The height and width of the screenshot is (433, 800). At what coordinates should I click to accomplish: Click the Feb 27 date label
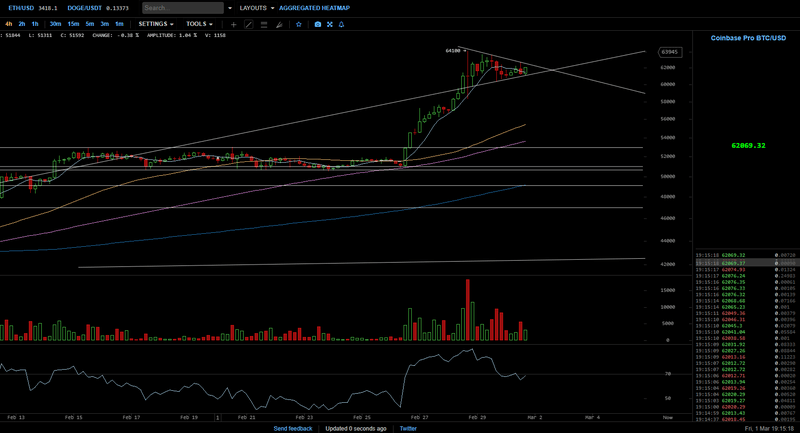click(x=419, y=417)
